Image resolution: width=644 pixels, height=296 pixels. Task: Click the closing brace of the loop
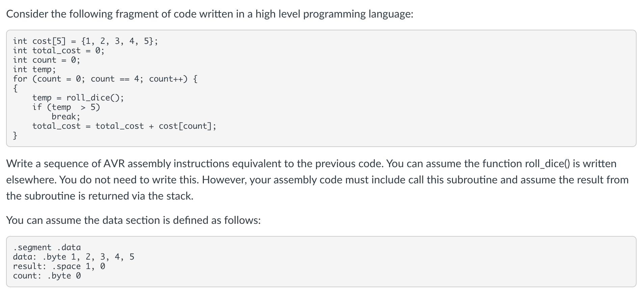(x=15, y=136)
